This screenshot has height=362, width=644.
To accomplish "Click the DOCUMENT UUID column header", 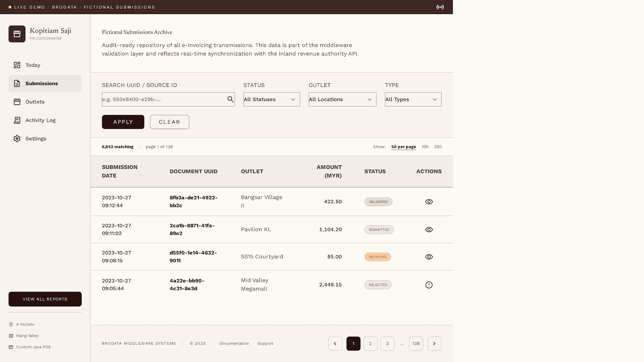I will [194, 171].
